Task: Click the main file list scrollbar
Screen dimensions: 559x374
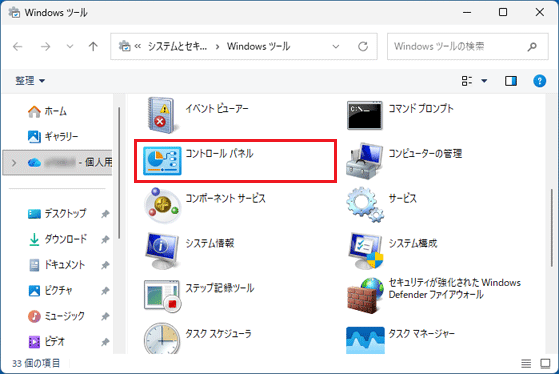Action: (552, 227)
